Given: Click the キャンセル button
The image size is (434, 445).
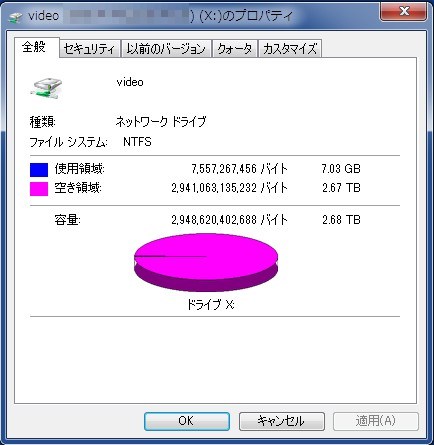Looking at the screenshot, I should click(282, 421).
